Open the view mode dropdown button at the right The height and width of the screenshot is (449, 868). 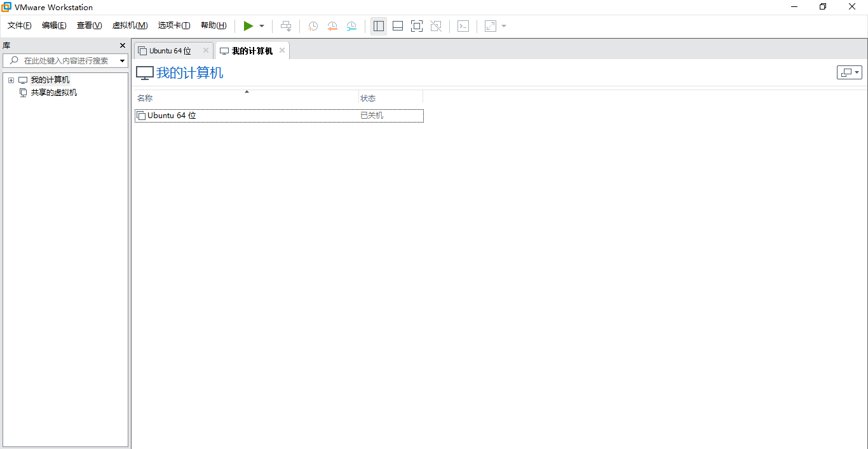pyautogui.click(x=850, y=72)
